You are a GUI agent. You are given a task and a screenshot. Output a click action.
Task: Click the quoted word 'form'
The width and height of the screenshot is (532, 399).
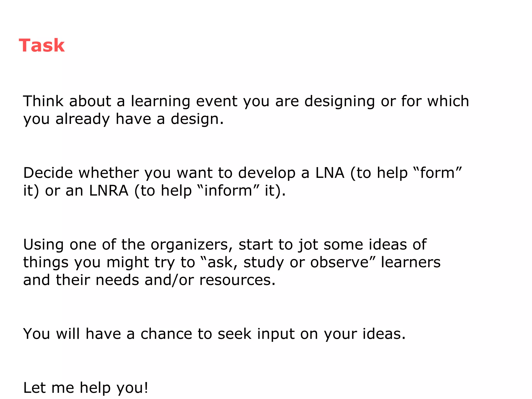click(x=437, y=173)
